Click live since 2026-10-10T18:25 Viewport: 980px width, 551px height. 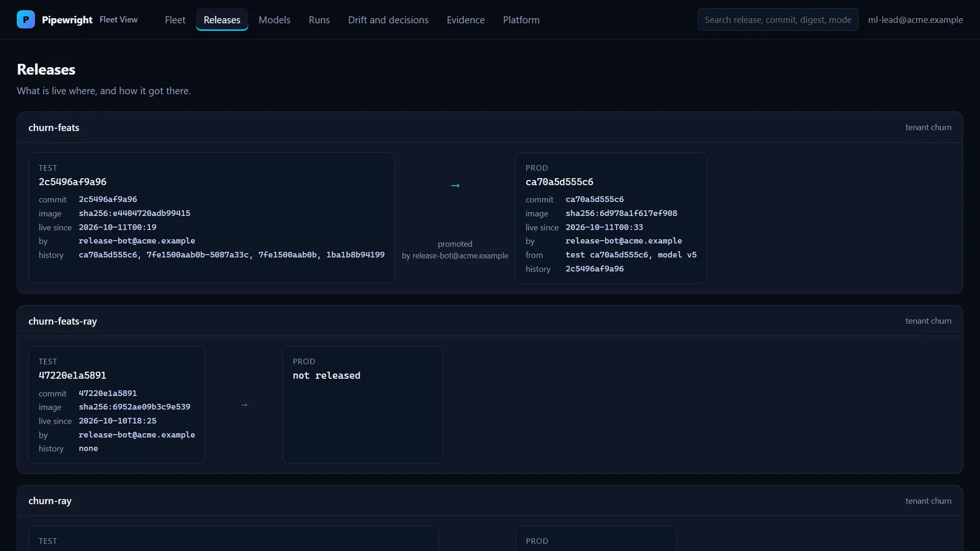tap(118, 421)
